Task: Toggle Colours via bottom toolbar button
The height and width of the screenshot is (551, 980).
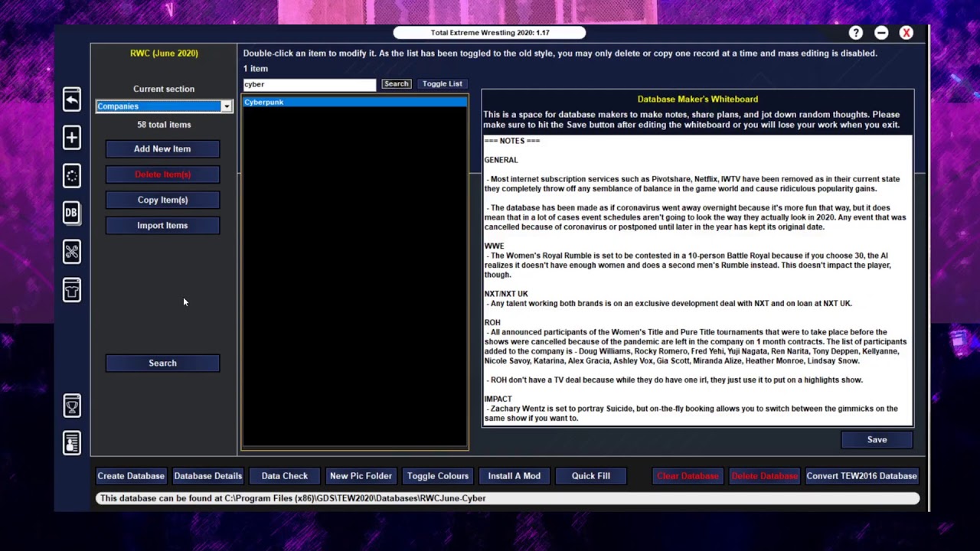Action: click(x=438, y=476)
